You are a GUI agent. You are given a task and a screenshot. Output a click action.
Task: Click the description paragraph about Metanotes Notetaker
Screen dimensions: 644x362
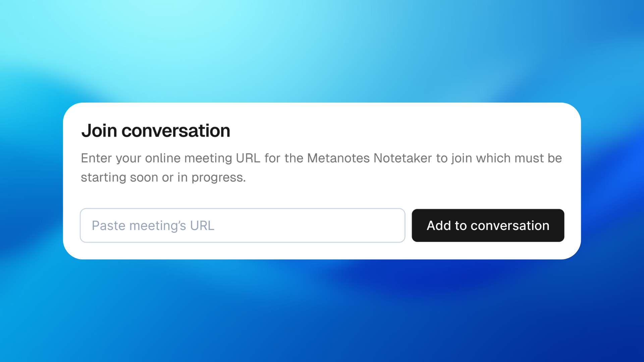click(321, 167)
